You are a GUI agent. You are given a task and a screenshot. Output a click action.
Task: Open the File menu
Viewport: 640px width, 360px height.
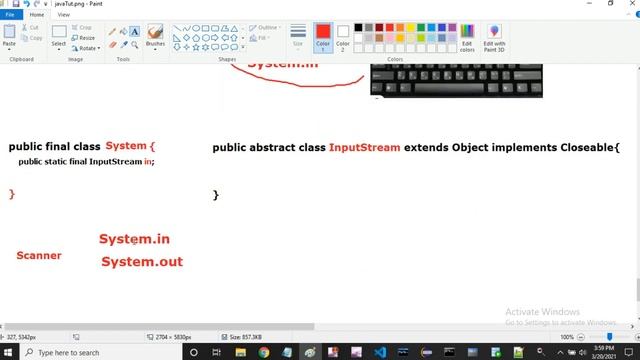(x=10, y=14)
